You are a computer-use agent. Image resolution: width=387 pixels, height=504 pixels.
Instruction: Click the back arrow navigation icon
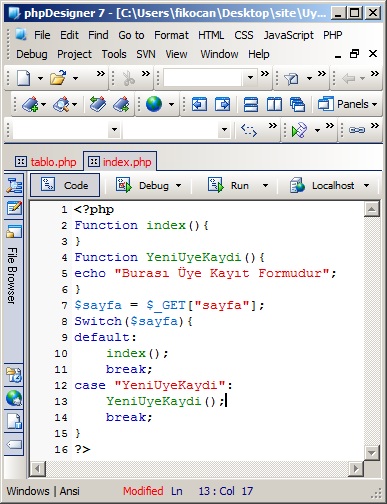(x=349, y=79)
